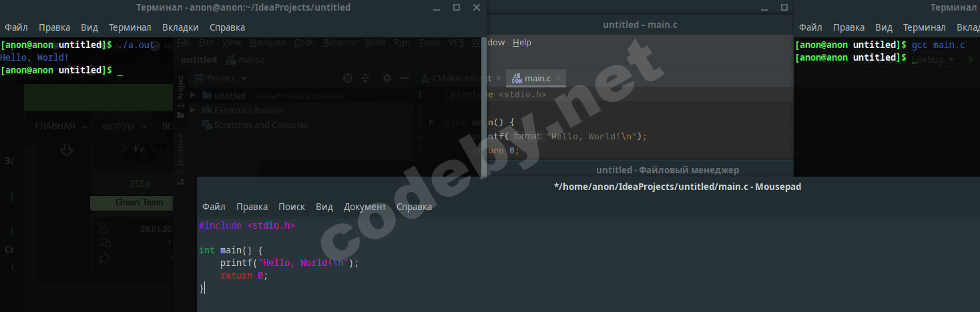The width and height of the screenshot is (980, 312).
Task: Open Файл menu in the right terminal
Action: [x=810, y=27]
